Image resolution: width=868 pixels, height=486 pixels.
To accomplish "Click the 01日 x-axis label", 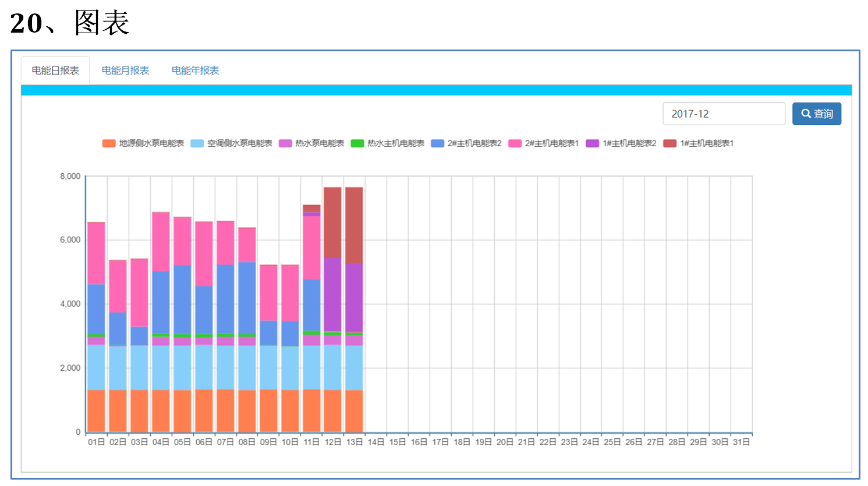I will 96,442.
